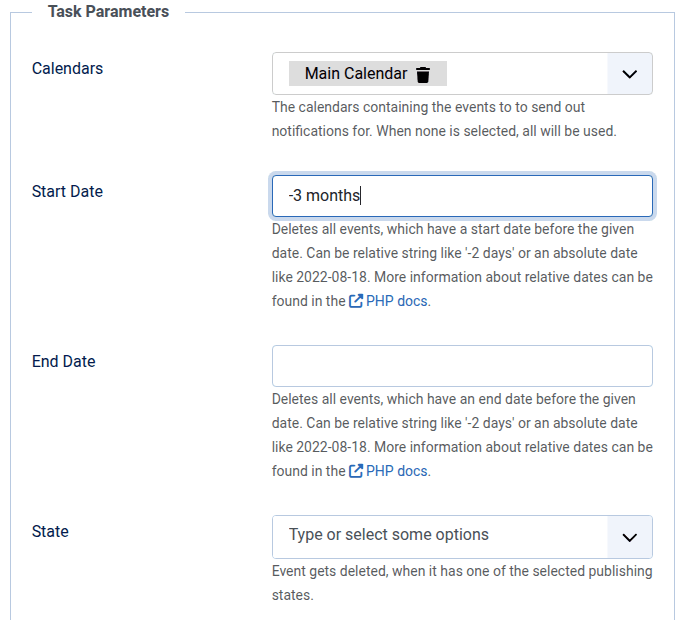Click the Task Parameters section heading
This screenshot has height=620, width=680.
click(108, 12)
